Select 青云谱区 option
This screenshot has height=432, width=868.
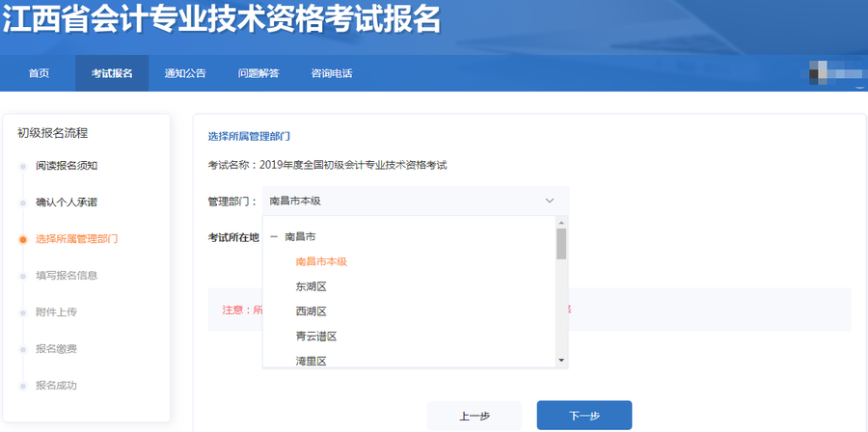click(315, 337)
